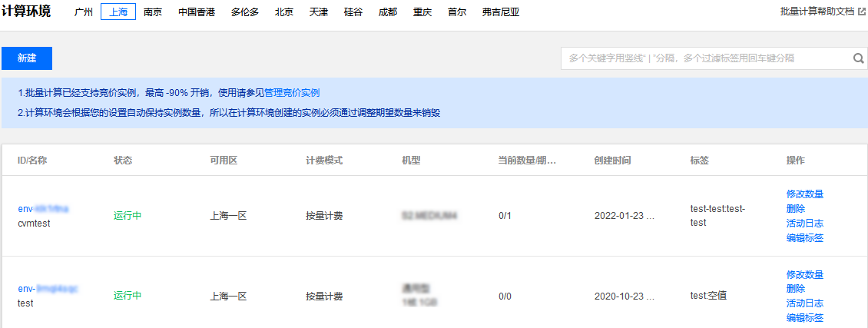Image resolution: width=868 pixels, height=328 pixels.
Task: Open 活动日志 for test:空值 row
Action: click(805, 303)
